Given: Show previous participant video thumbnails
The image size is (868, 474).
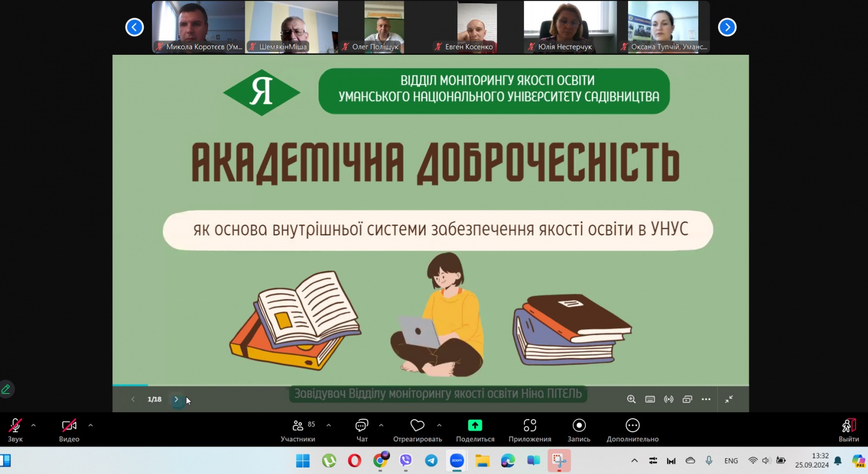Looking at the screenshot, I should [x=135, y=27].
